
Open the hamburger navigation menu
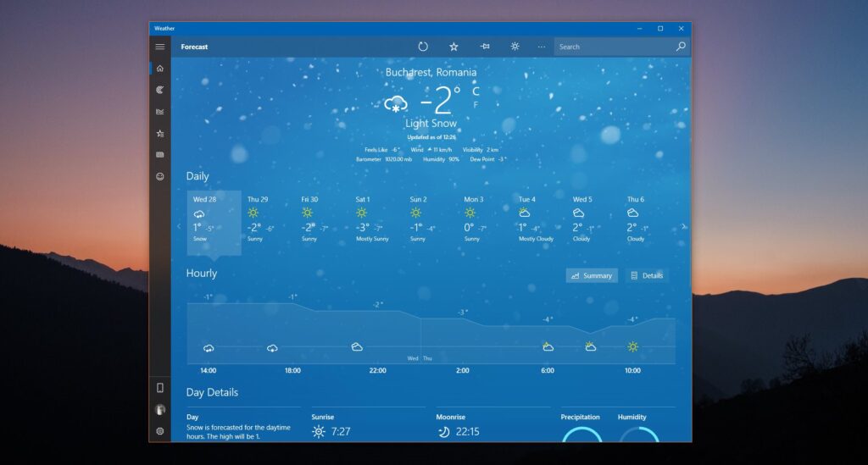point(160,47)
